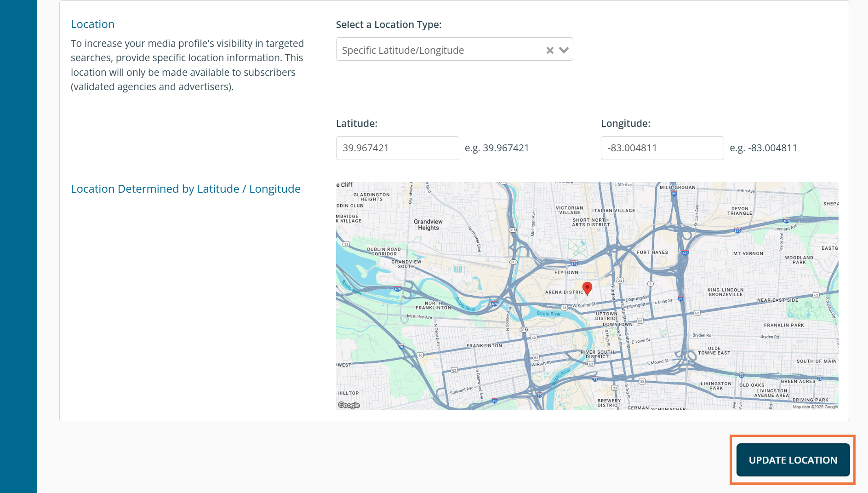Focus the Longitude input field
Viewport: 868px width, 493px height.
click(662, 148)
